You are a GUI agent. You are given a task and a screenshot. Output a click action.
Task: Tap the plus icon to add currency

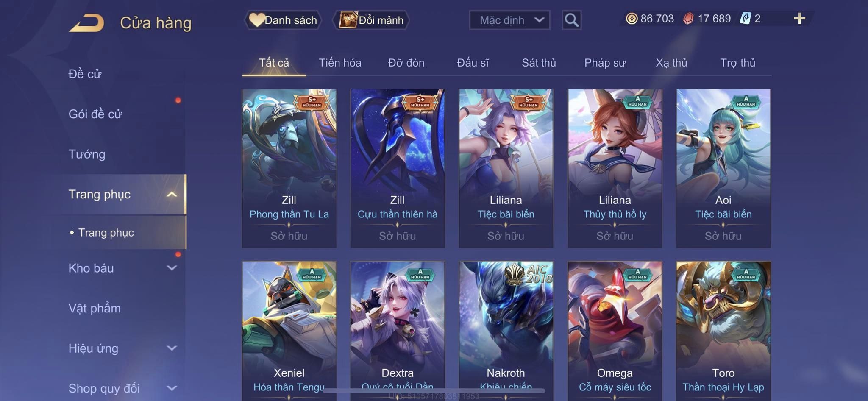click(x=799, y=19)
